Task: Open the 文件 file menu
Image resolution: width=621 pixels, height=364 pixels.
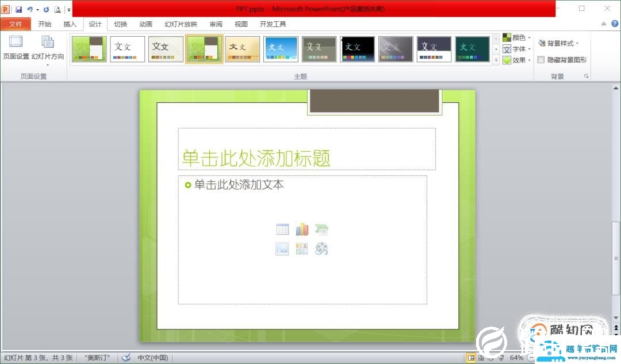Action: [16, 24]
